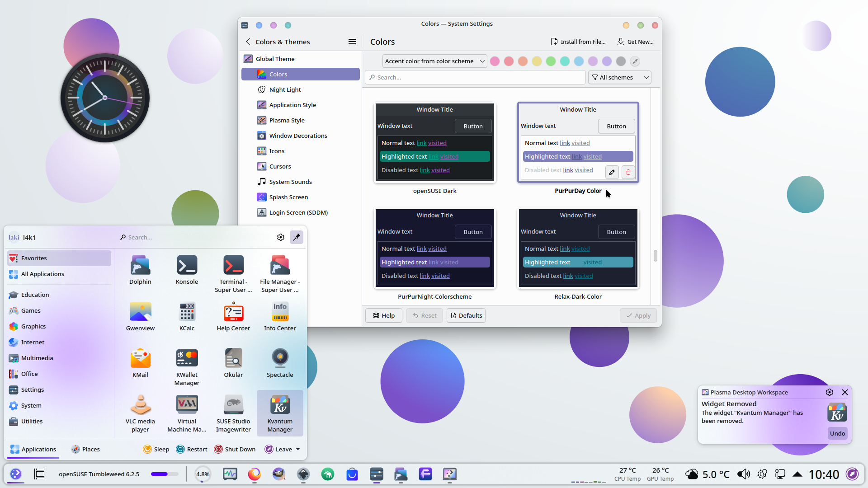Click the weather widget in panel
868x488 pixels.
pos(707,474)
